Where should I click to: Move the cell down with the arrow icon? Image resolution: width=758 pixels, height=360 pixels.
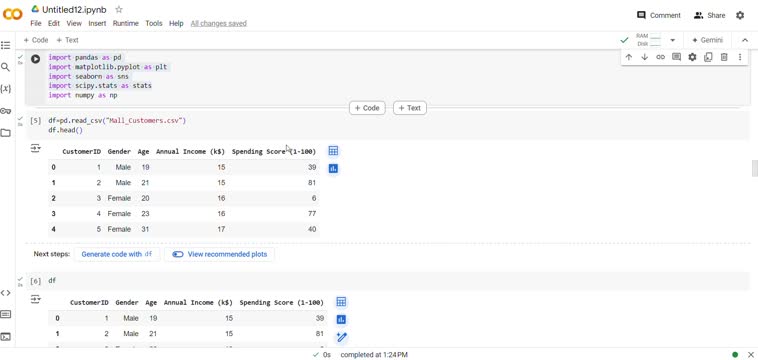[x=644, y=57]
